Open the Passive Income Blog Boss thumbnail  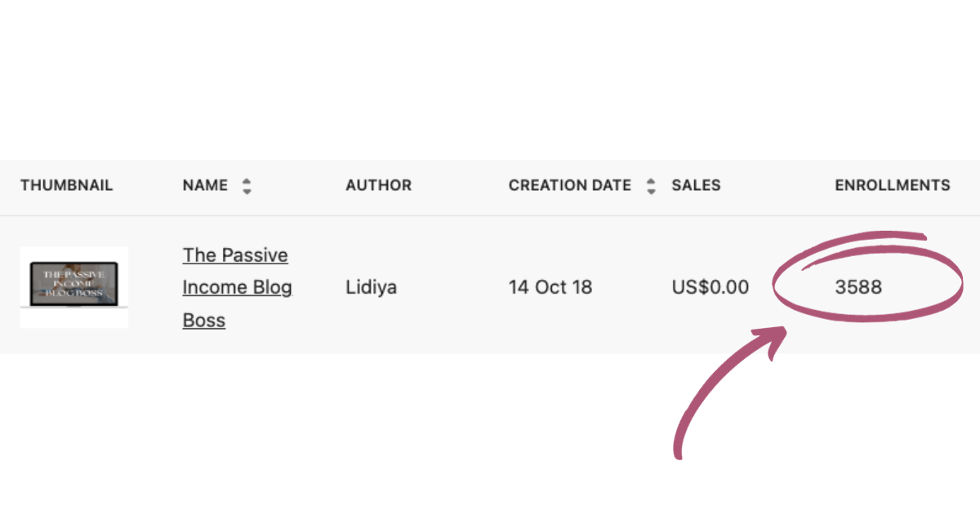click(74, 286)
